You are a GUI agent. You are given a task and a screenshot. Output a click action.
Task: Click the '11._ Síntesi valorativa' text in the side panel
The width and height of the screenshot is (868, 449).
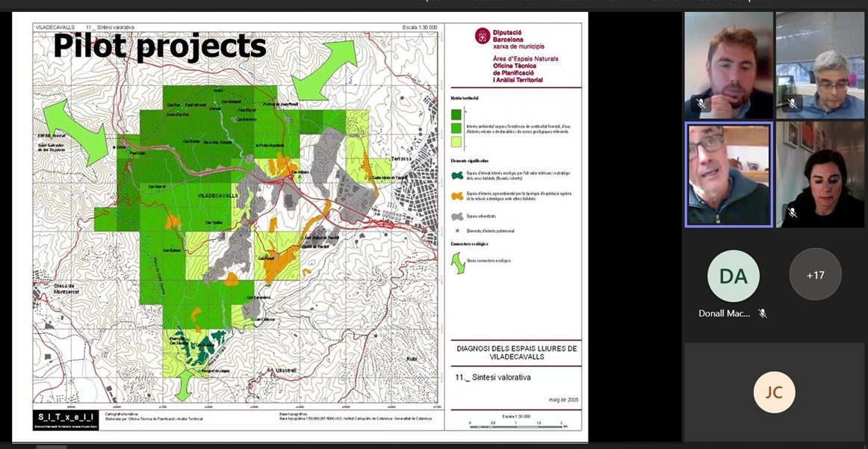493,377
